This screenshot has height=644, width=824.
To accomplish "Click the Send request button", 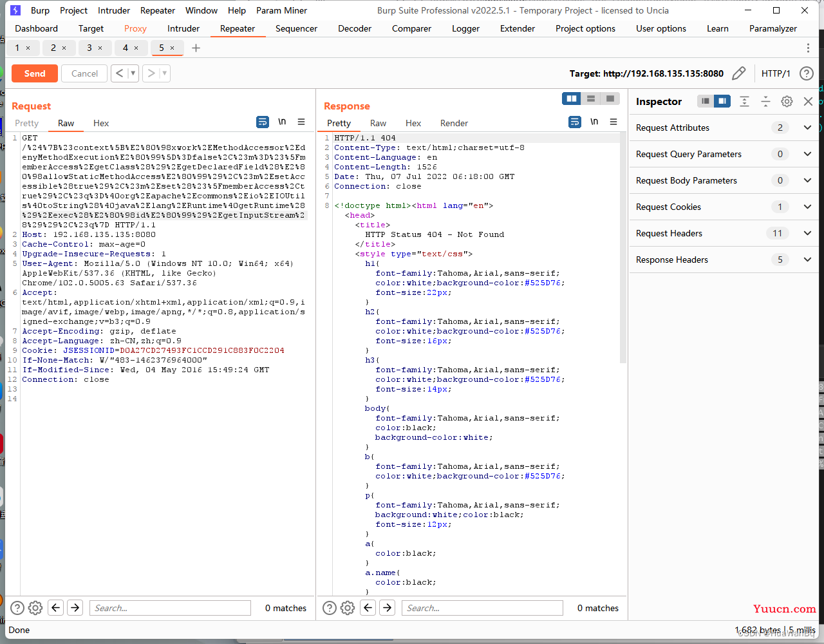I will pos(35,73).
